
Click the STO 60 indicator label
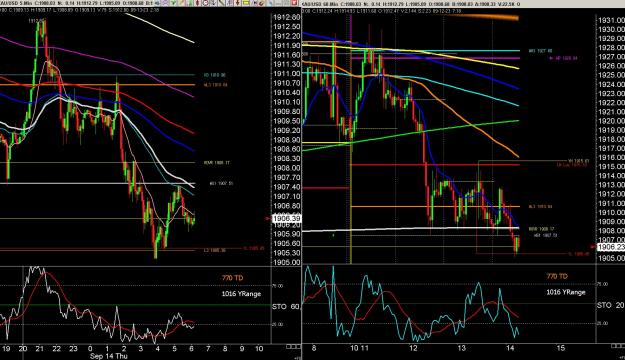click(x=286, y=307)
